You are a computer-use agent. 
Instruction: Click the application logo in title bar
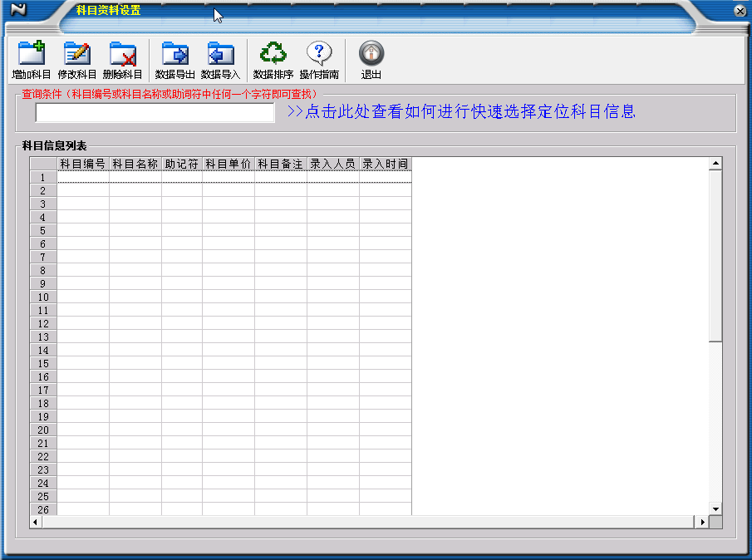pos(18,9)
